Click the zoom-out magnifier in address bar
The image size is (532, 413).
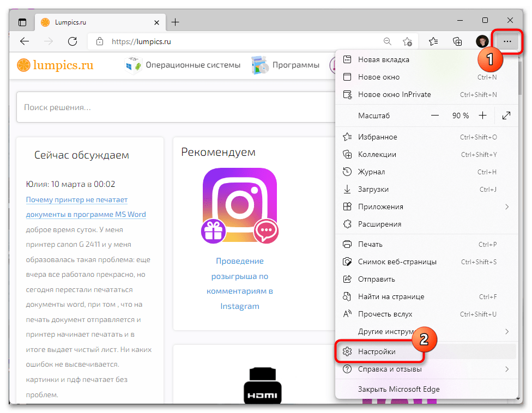[387, 41]
